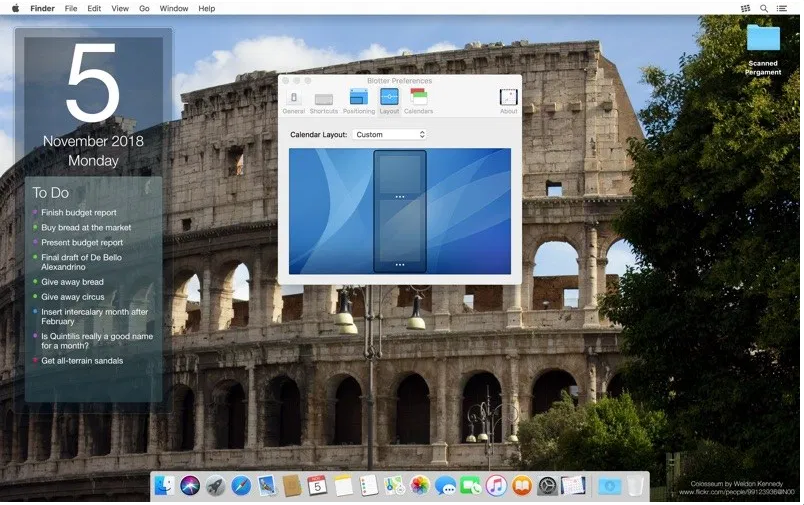Image resolution: width=804 pixels, height=505 pixels.
Task: Launch Safari from the Dock
Action: coord(241,486)
